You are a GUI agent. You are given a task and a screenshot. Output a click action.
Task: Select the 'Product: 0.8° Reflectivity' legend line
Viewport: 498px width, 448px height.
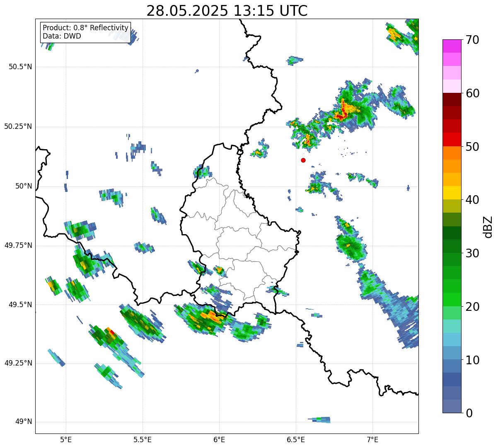[x=86, y=28]
